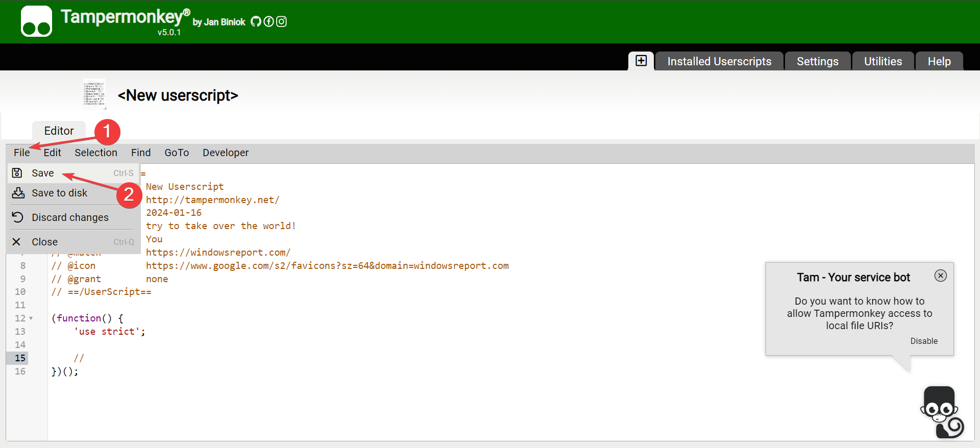Image resolution: width=980 pixels, height=448 pixels.
Task: Click the Discard changes undo icon
Action: [18, 217]
